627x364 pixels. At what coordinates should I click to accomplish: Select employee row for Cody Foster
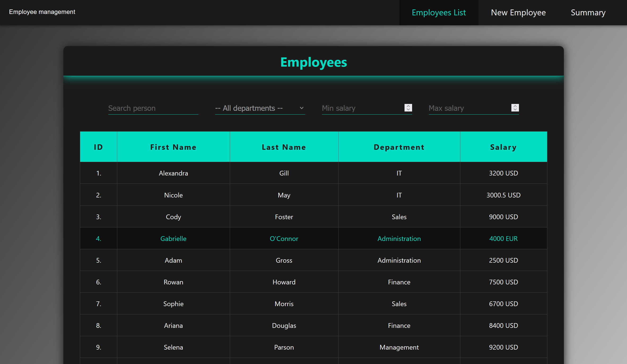284,217
